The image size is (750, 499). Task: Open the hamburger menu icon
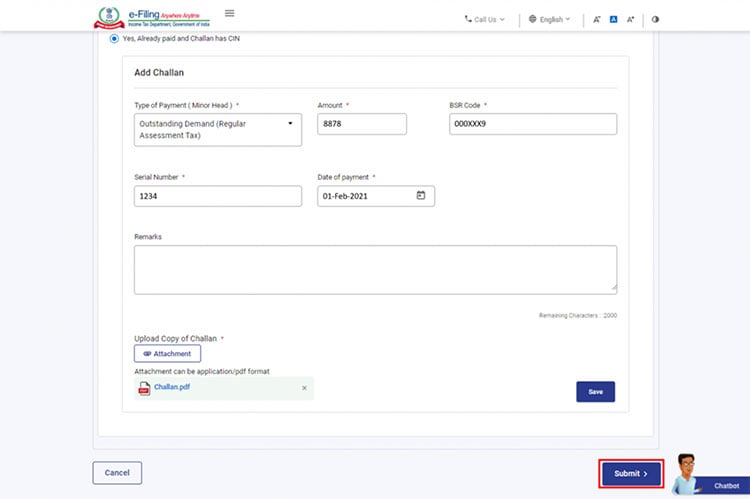(x=230, y=13)
